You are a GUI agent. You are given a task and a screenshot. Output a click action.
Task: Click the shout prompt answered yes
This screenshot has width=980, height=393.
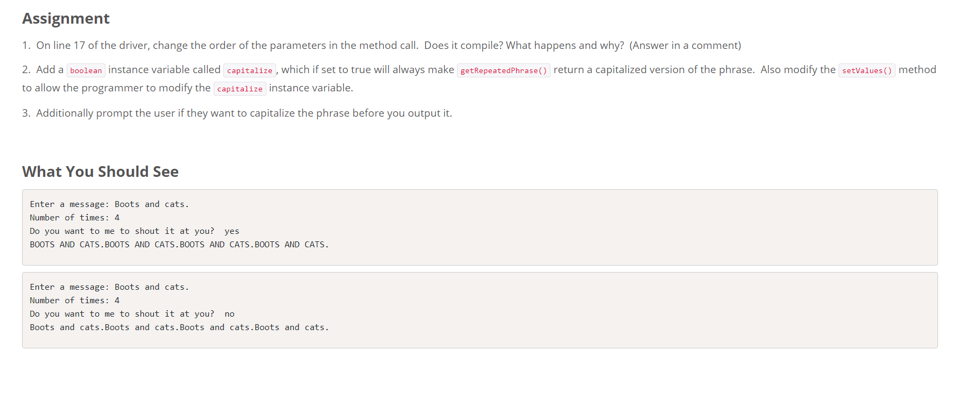pyautogui.click(x=135, y=231)
